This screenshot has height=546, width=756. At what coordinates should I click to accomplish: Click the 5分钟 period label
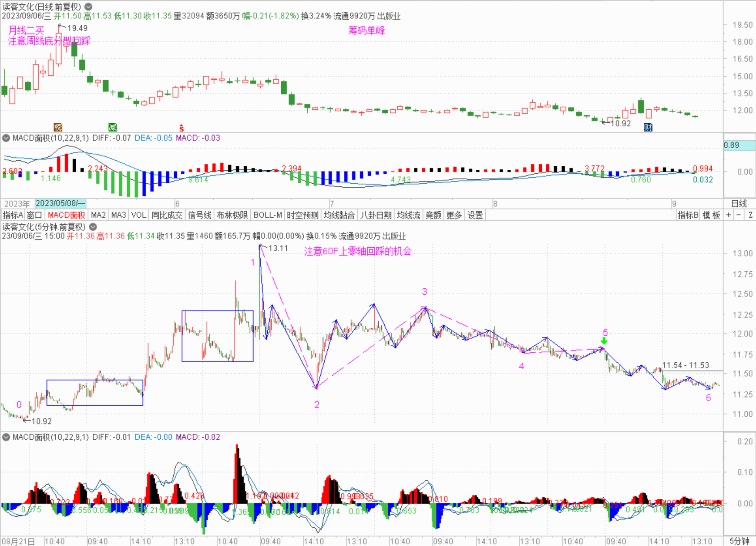(739, 541)
